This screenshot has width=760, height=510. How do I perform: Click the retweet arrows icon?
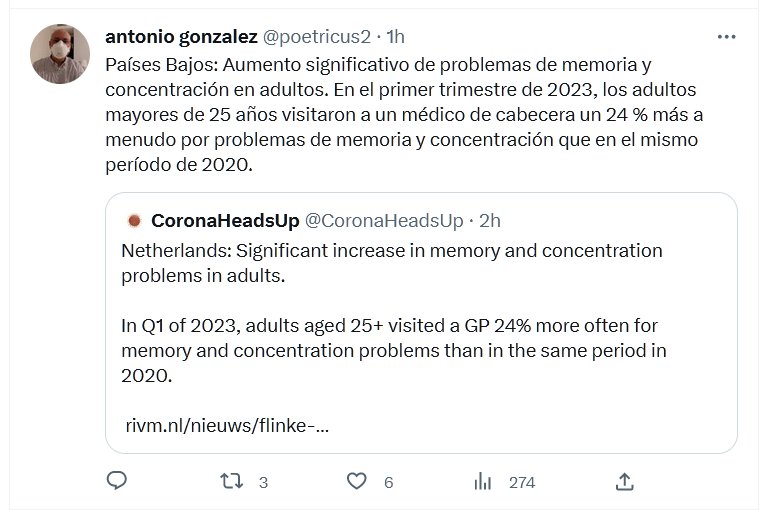pyautogui.click(x=231, y=481)
